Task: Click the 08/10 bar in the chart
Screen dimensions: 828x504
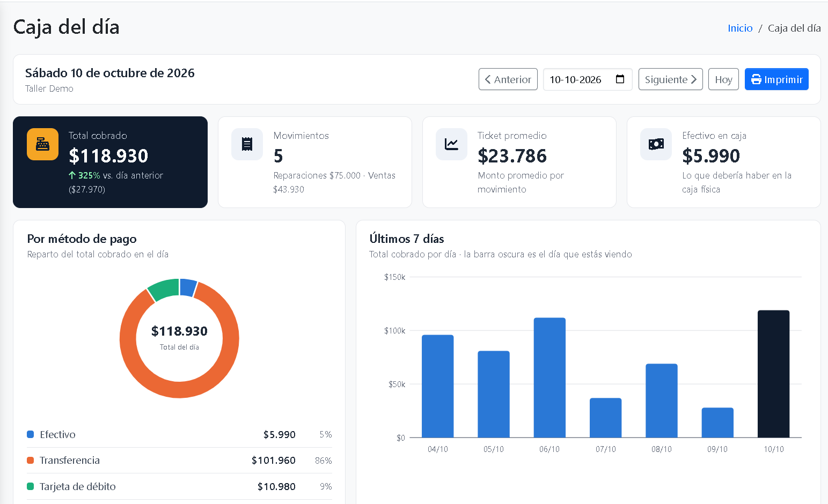Action: pyautogui.click(x=662, y=401)
